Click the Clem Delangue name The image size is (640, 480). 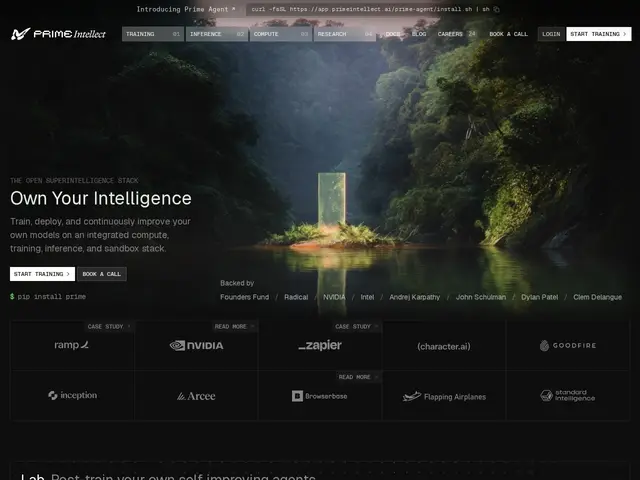pos(598,297)
